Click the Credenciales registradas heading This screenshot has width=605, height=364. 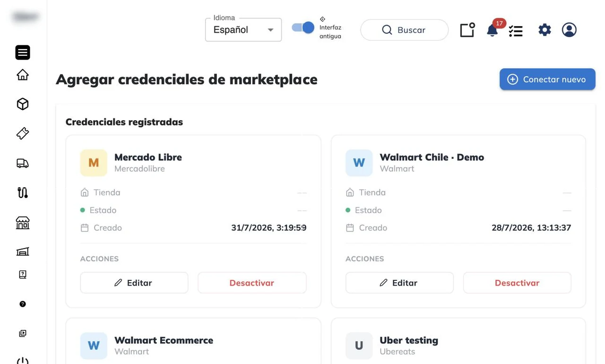124,122
